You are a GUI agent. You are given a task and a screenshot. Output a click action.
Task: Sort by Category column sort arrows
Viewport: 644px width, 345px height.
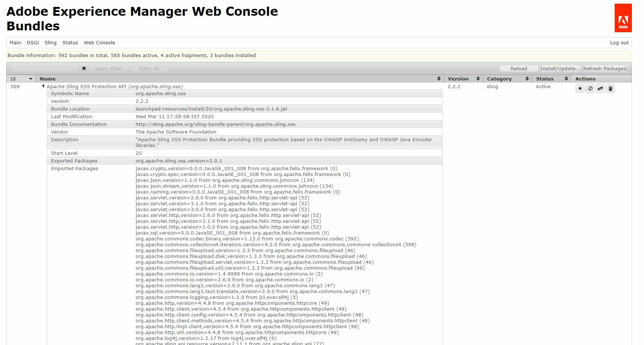527,79
